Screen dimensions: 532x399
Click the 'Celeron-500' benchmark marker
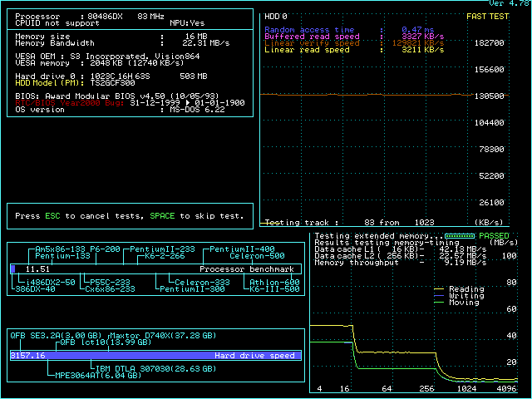tap(257, 256)
